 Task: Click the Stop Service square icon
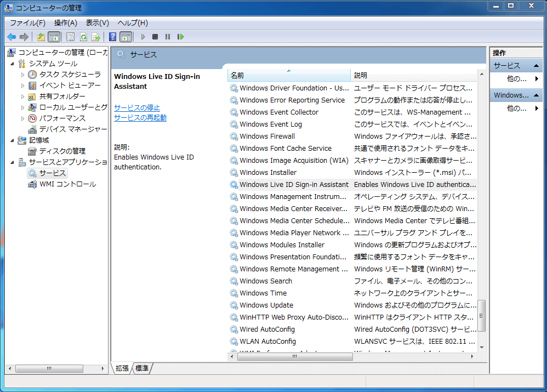click(155, 37)
